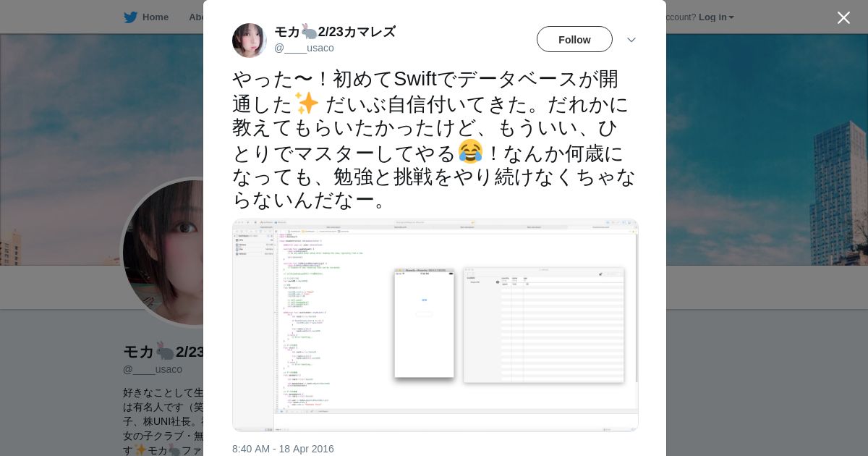Click the rabbit emoji in the author name
The height and width of the screenshot is (456, 868).
[309, 32]
